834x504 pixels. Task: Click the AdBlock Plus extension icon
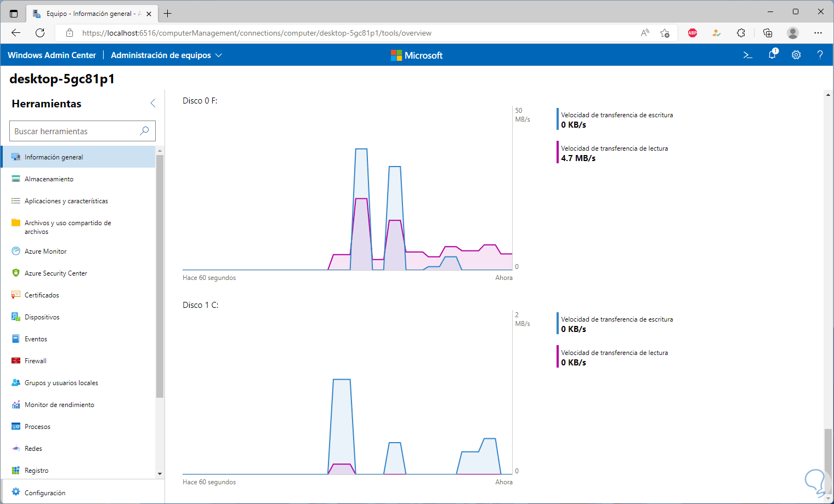pyautogui.click(x=693, y=33)
